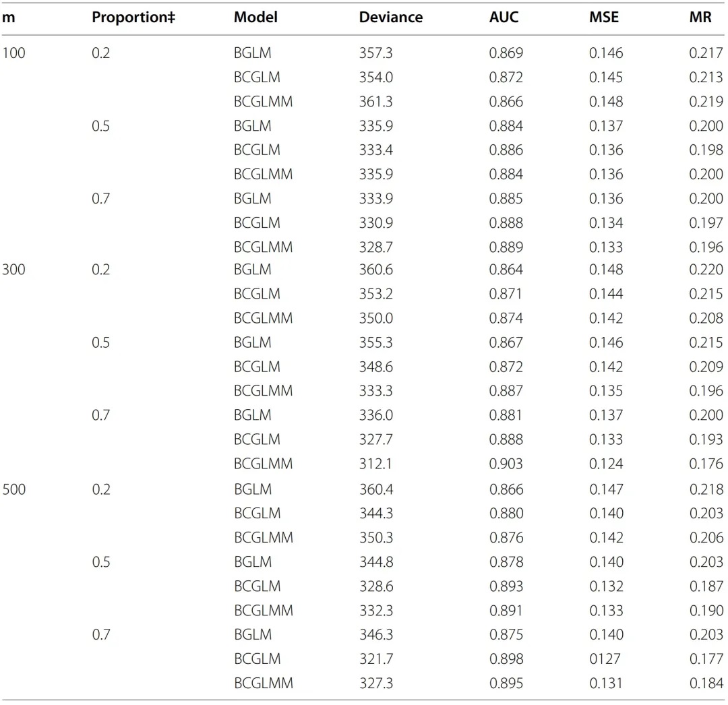
Task: Click the AUC column header
Action: (504, 17)
